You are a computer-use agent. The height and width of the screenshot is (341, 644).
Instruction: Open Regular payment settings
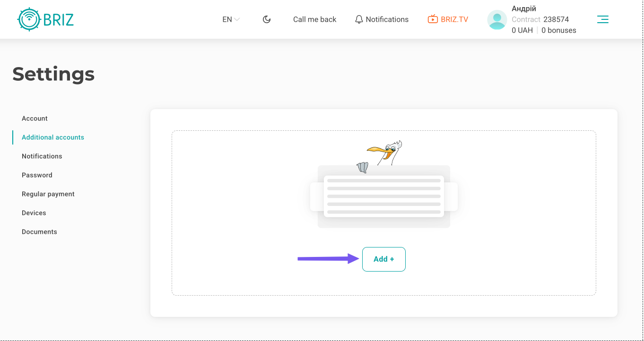tap(48, 194)
